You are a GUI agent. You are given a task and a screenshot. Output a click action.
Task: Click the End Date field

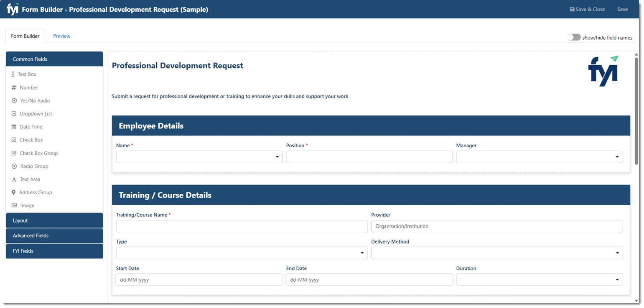[x=369, y=280]
